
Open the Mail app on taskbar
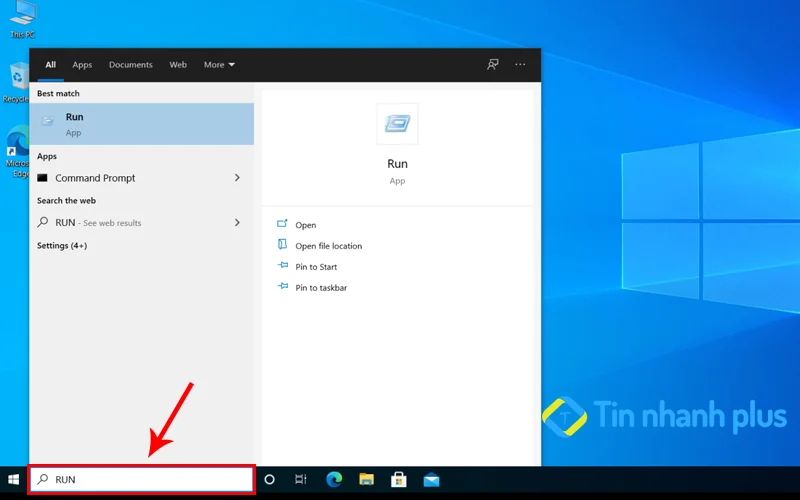point(431,480)
